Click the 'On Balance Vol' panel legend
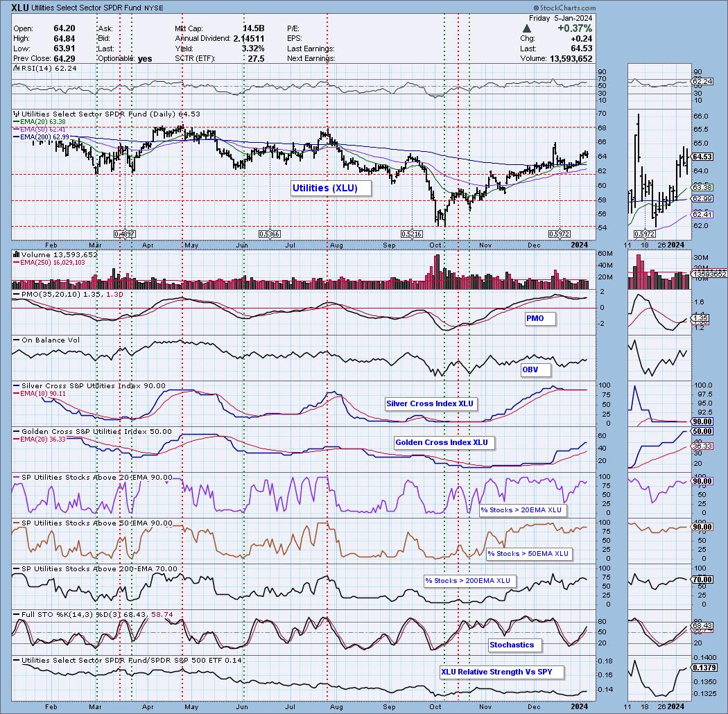 click(x=46, y=340)
